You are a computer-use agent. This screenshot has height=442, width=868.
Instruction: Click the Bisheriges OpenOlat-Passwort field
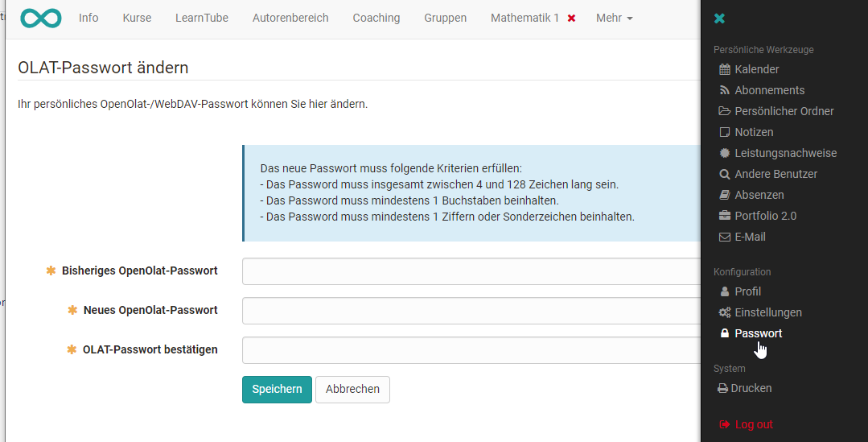click(471, 271)
